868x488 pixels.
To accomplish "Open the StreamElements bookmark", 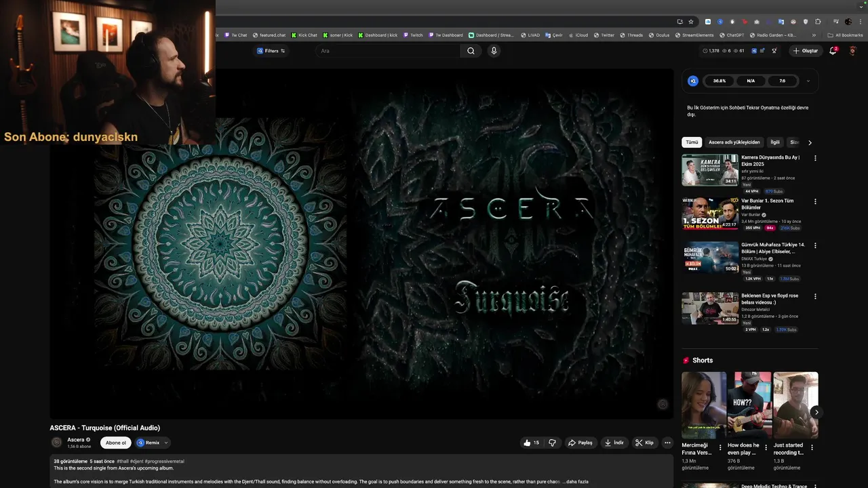I will coord(694,35).
